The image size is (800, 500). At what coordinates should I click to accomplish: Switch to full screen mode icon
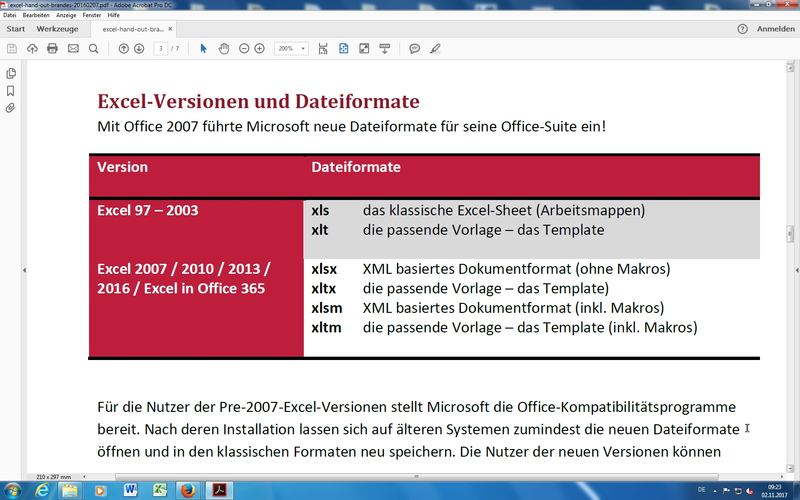tap(364, 48)
